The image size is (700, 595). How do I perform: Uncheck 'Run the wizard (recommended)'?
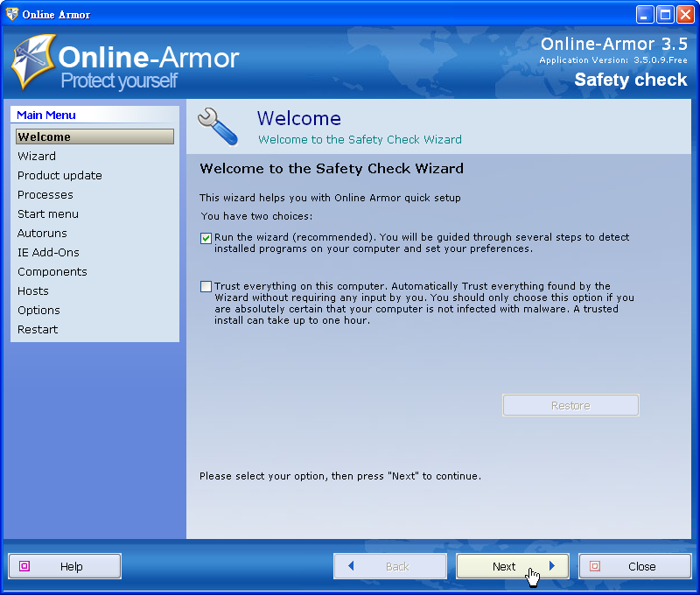coord(206,237)
